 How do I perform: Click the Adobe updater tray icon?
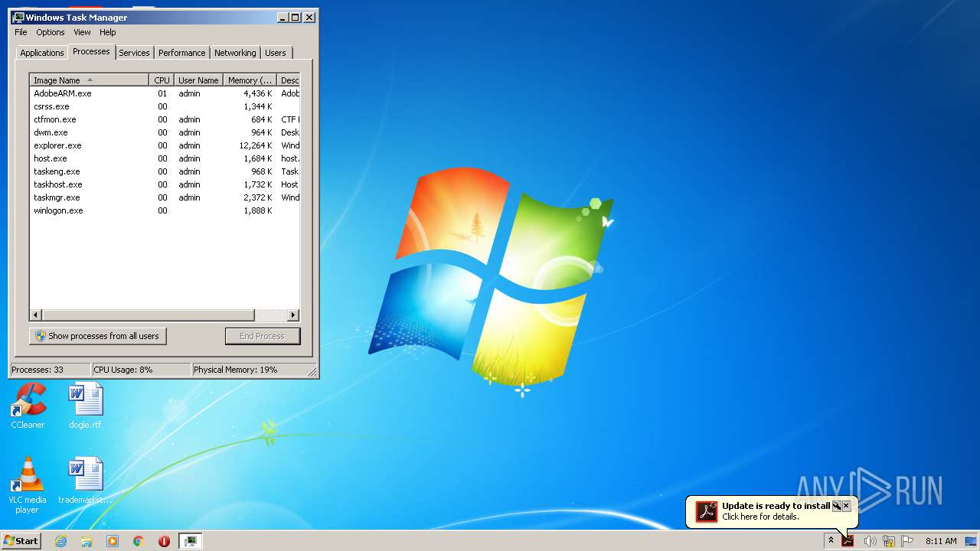848,541
